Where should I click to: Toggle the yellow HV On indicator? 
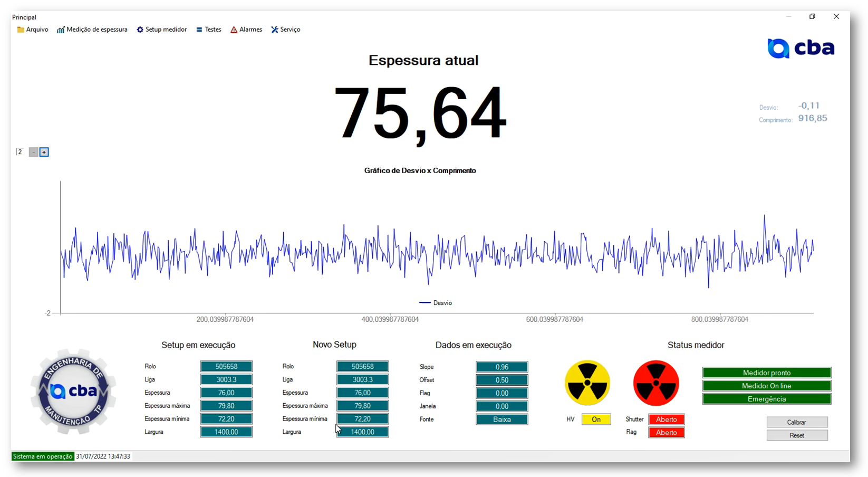click(x=596, y=419)
